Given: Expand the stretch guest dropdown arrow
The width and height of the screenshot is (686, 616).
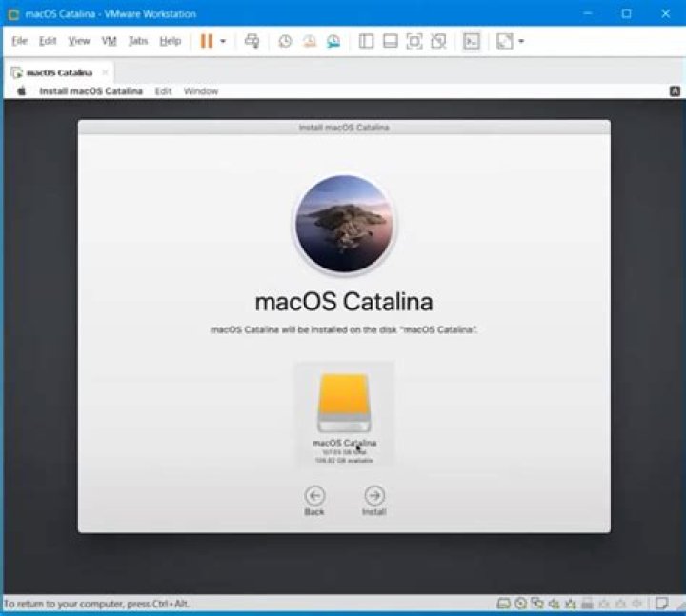Looking at the screenshot, I should point(521,42).
